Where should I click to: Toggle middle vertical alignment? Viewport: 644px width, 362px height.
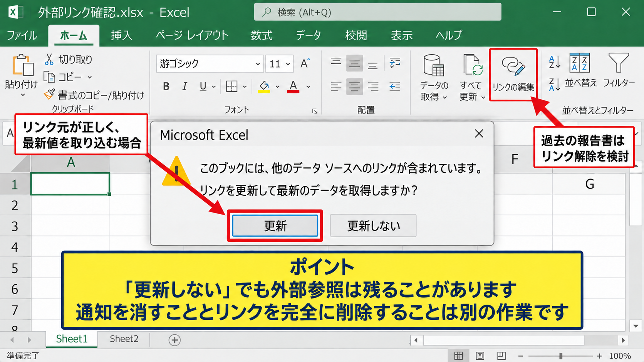(354, 63)
